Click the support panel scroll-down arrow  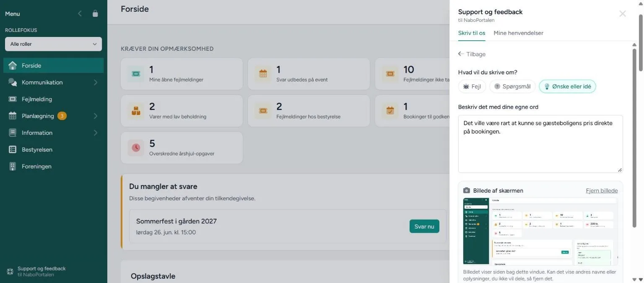coord(634,280)
